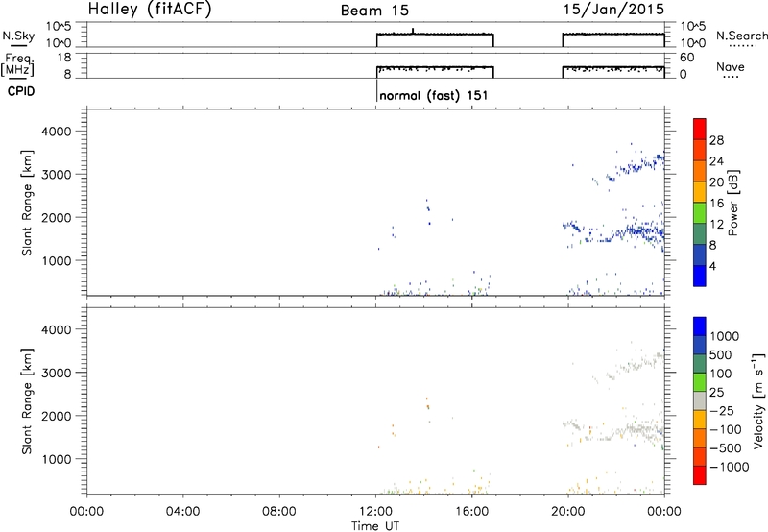Click the '500' Velocity colorbar tick value
Viewport: 768px width, 532px height.
[x=721, y=355]
